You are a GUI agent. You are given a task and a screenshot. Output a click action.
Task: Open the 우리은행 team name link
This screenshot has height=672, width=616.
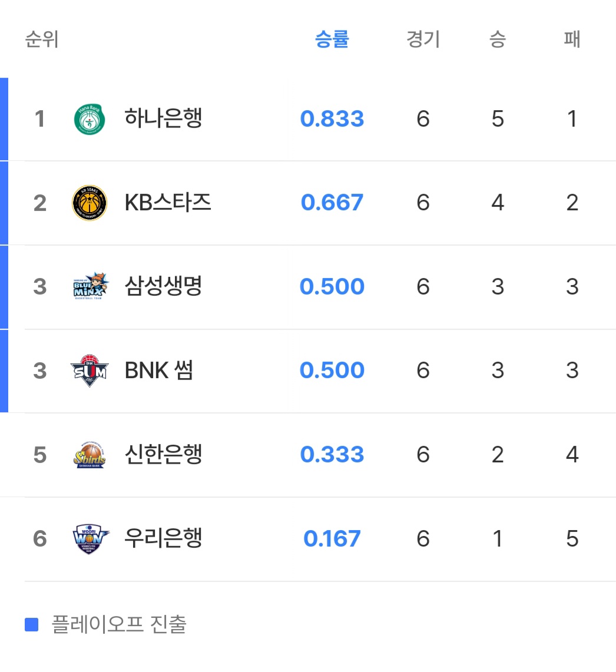[163, 538]
